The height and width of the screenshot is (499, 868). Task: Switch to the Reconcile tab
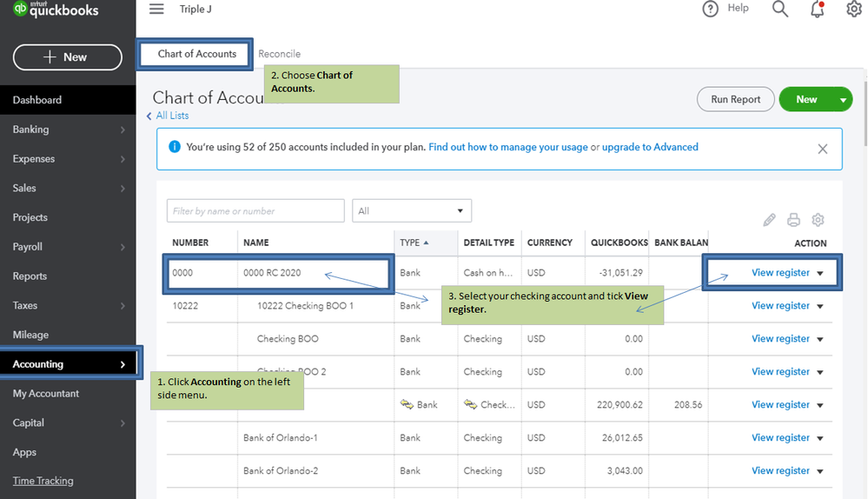coord(279,54)
